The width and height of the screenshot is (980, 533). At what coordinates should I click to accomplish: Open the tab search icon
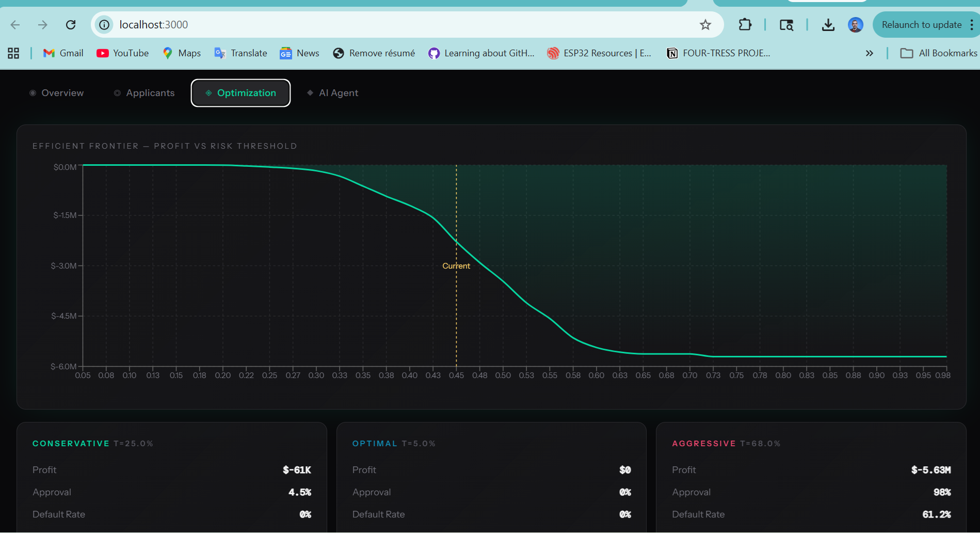point(786,25)
